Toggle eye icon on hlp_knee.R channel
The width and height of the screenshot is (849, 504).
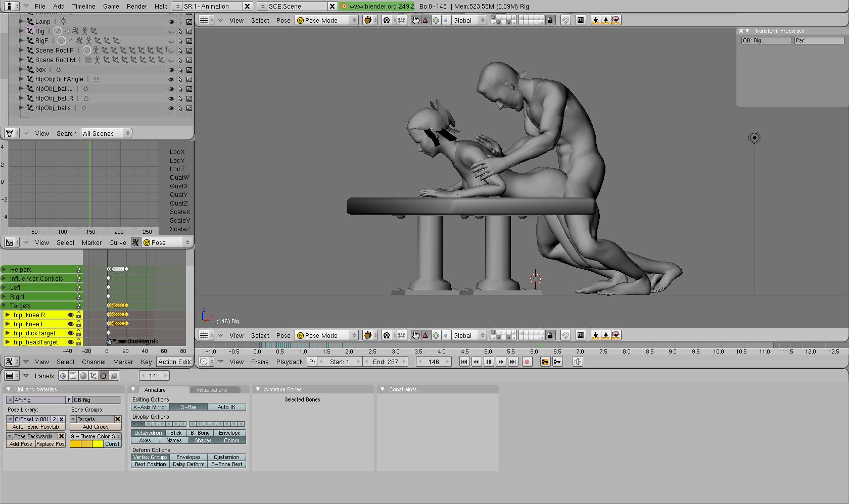click(x=71, y=315)
